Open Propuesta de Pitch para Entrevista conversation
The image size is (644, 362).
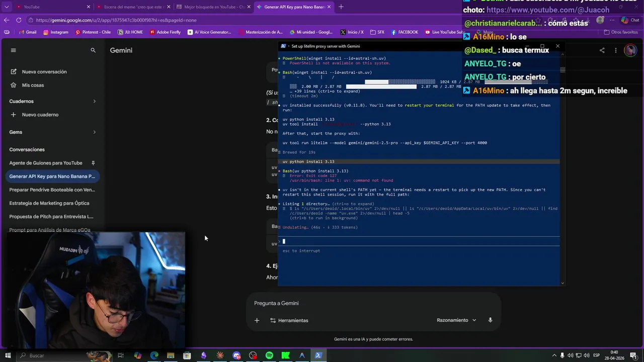[x=52, y=217]
